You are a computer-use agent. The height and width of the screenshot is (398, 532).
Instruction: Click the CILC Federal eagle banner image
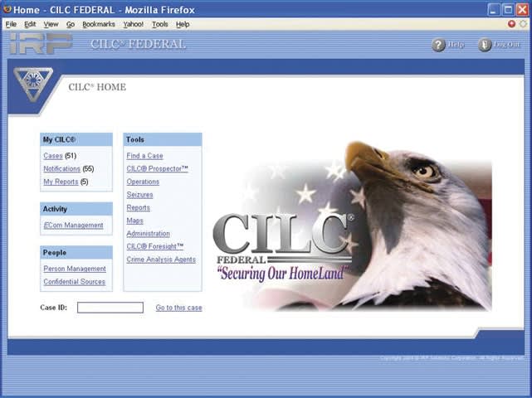point(352,226)
